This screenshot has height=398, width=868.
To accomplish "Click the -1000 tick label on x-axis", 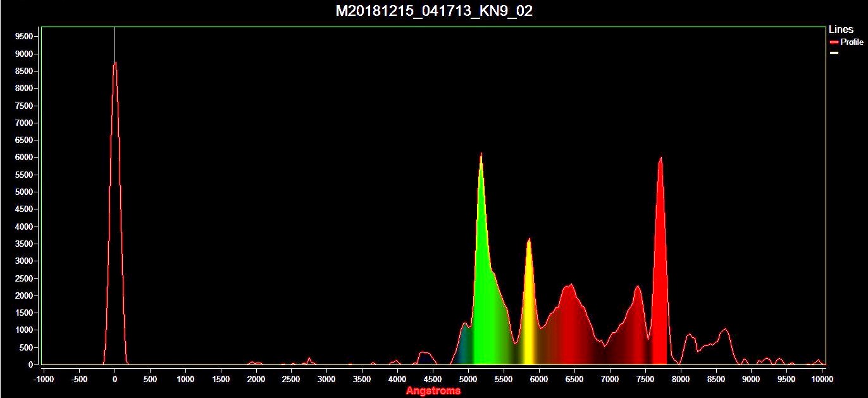I will 44,379.
